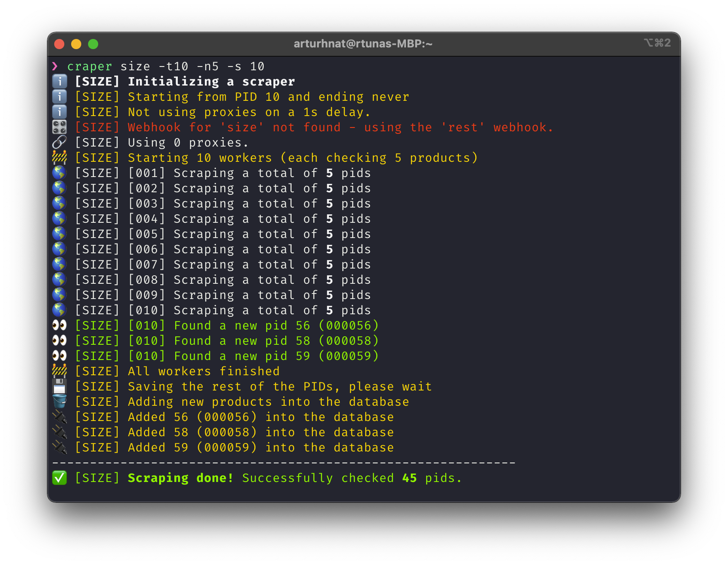This screenshot has height=565, width=728.
Task: Click the eyes icon beside 'Found a new pid 58'
Action: tap(59, 341)
